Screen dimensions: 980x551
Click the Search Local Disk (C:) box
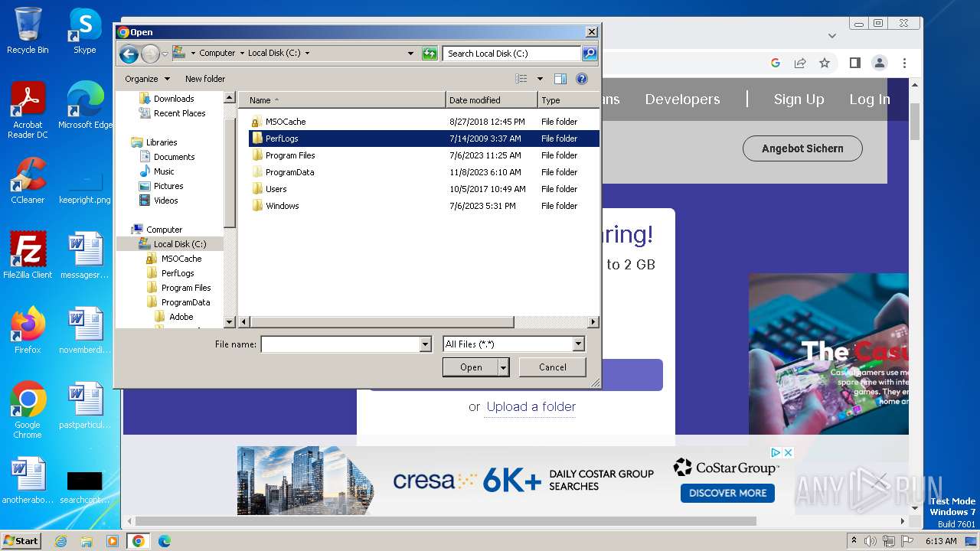coord(511,54)
